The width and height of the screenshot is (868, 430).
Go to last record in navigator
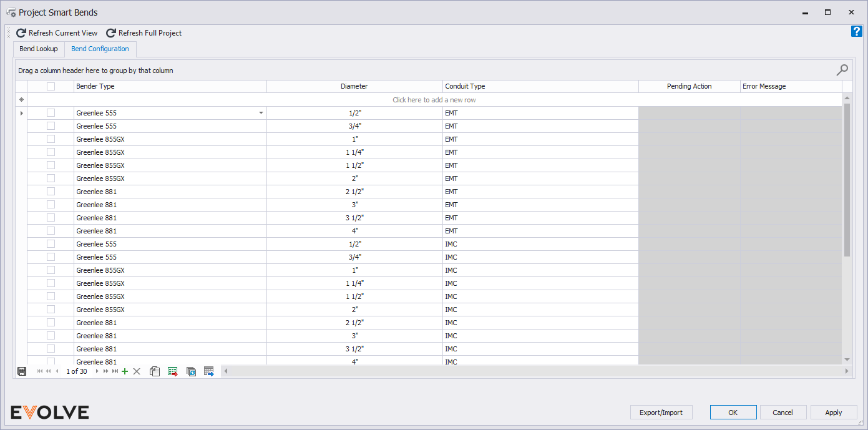point(115,371)
